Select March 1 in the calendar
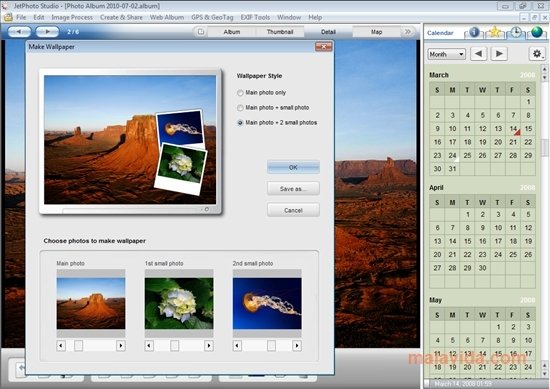 click(528, 102)
